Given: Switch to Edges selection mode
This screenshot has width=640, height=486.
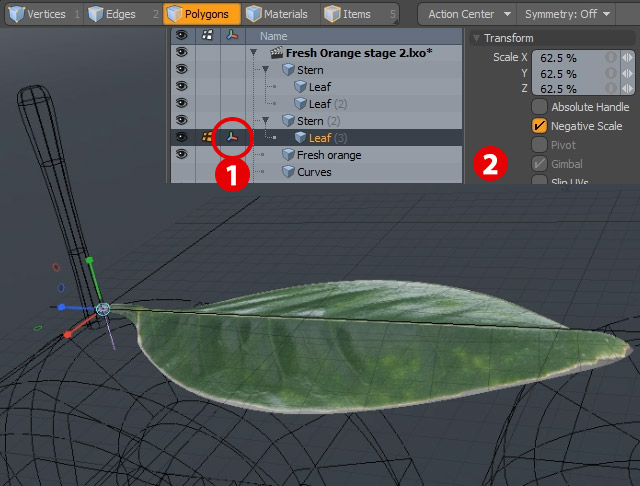Looking at the screenshot, I should (x=122, y=14).
